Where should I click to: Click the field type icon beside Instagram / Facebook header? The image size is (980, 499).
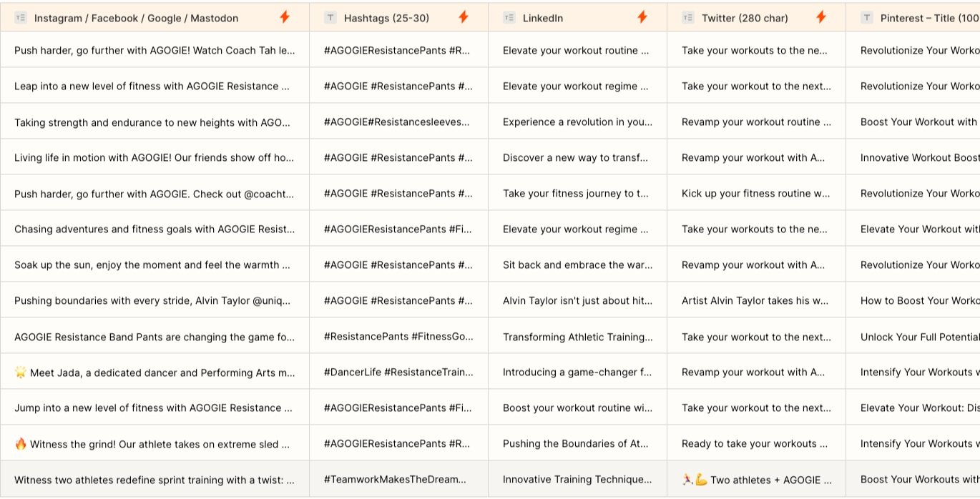click(x=21, y=18)
